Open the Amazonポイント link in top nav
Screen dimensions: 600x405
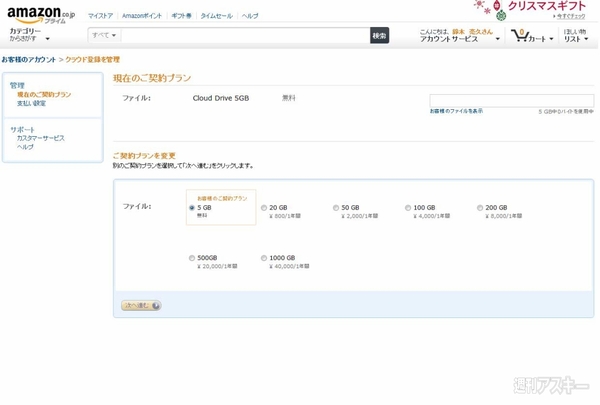(142, 16)
